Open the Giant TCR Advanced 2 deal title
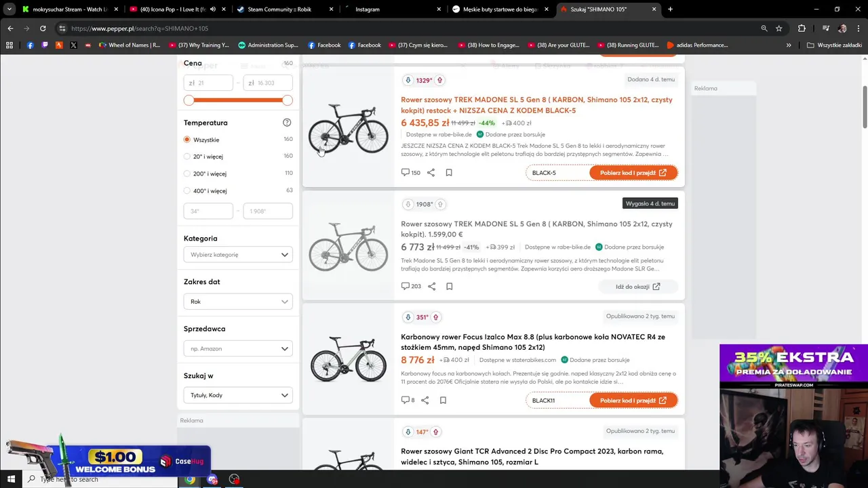Screen dimensions: 868x488 532,456
